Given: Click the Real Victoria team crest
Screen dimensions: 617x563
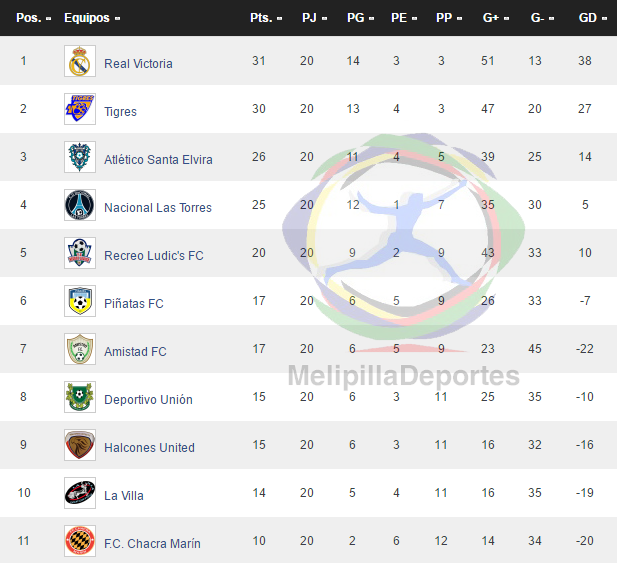Looking at the screenshot, I should pos(80,61).
